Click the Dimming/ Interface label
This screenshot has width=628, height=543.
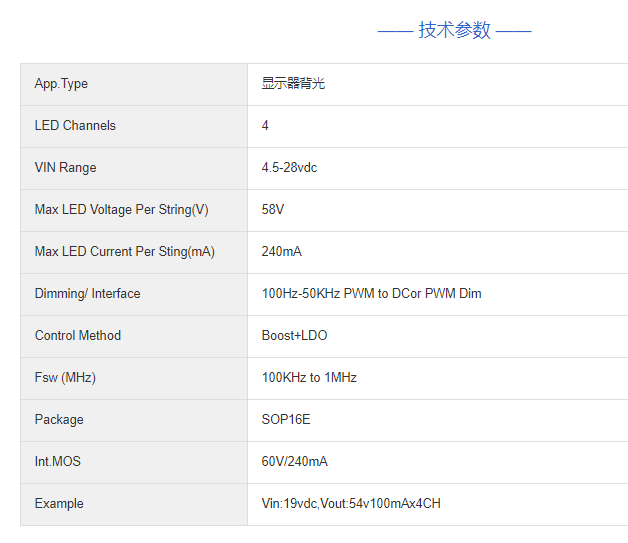coord(87,294)
